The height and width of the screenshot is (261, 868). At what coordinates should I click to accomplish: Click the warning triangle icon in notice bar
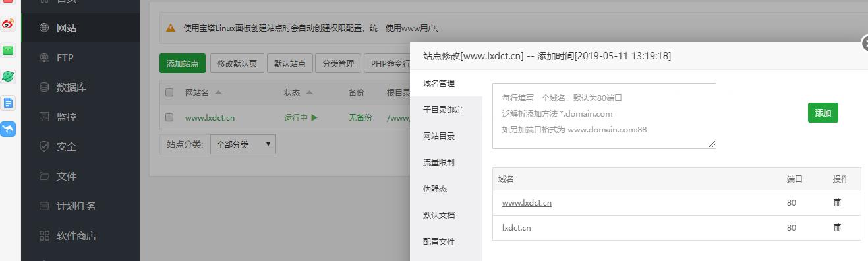point(171,28)
